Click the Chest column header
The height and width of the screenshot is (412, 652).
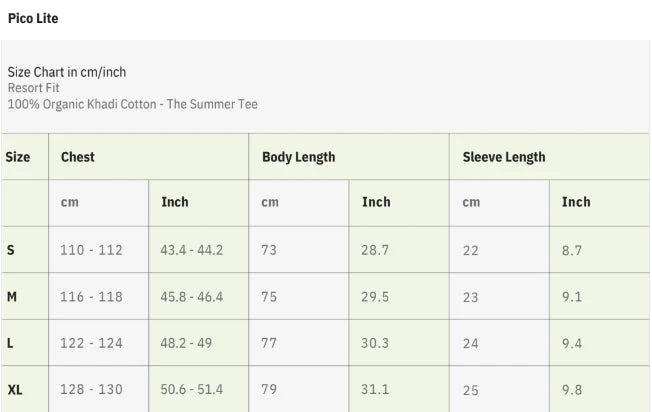click(x=78, y=157)
